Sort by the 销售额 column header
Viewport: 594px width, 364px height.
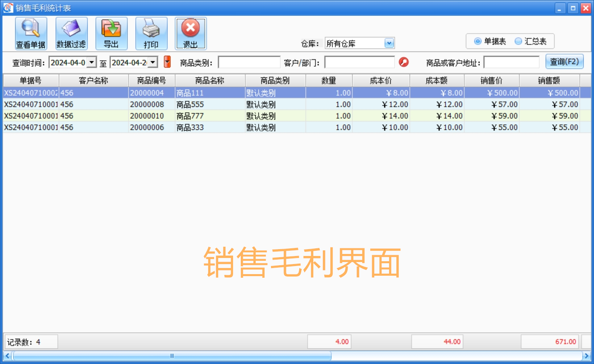click(549, 81)
